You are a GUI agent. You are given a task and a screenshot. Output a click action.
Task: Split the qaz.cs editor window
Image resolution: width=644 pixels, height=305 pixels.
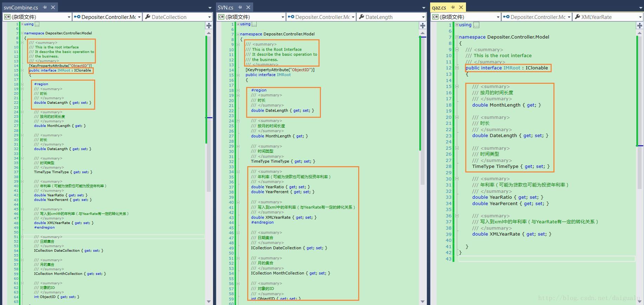[640, 26]
